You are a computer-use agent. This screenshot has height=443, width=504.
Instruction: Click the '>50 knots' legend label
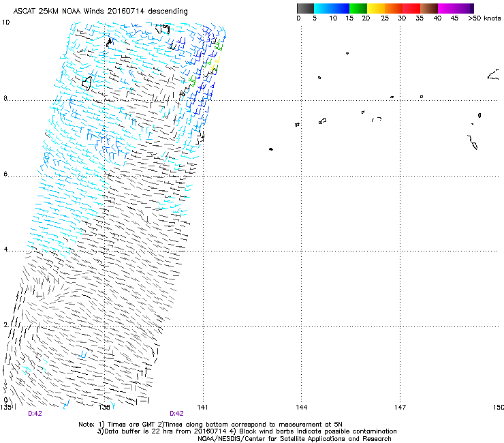[484, 18]
